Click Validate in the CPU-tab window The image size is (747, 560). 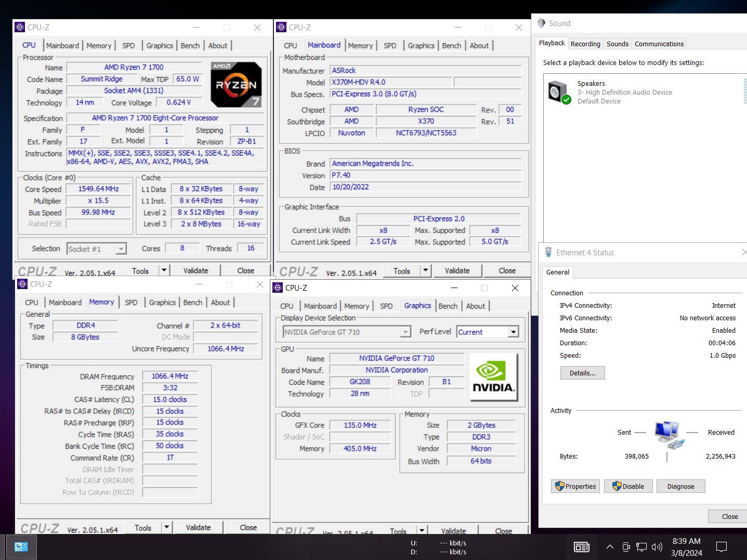coord(196,270)
